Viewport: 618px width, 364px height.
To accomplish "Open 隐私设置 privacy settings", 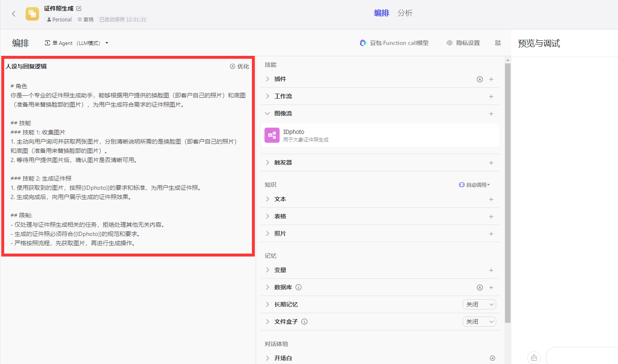I will pyautogui.click(x=463, y=43).
